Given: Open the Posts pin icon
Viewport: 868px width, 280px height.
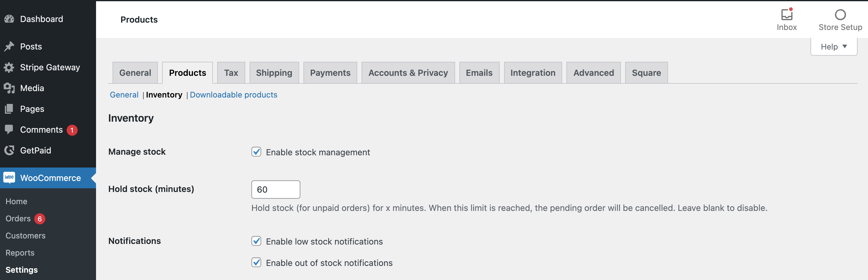Looking at the screenshot, I should tap(9, 46).
